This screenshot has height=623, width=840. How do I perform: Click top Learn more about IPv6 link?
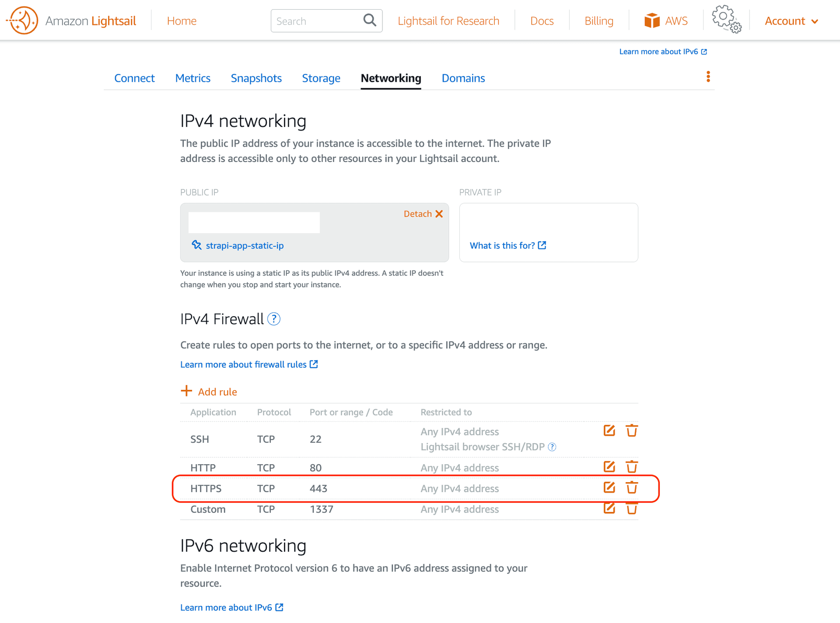pos(663,52)
